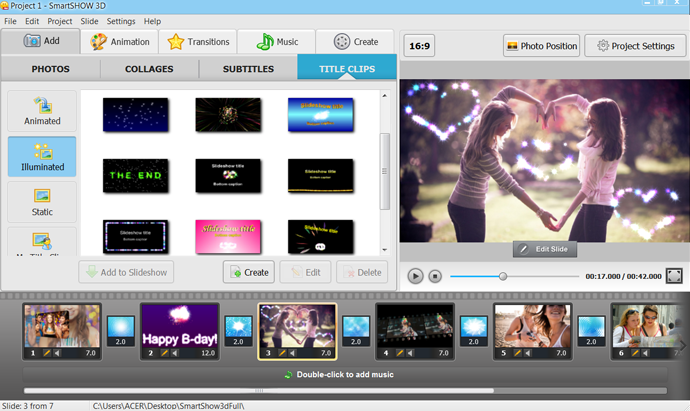
Task: Click pencil edit icon on slide 6
Action: [x=635, y=353]
